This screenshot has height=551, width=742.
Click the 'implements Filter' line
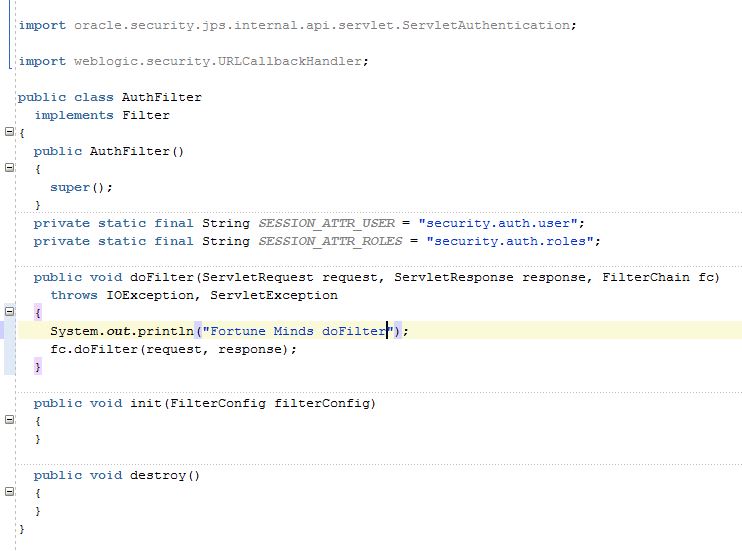[102, 116]
